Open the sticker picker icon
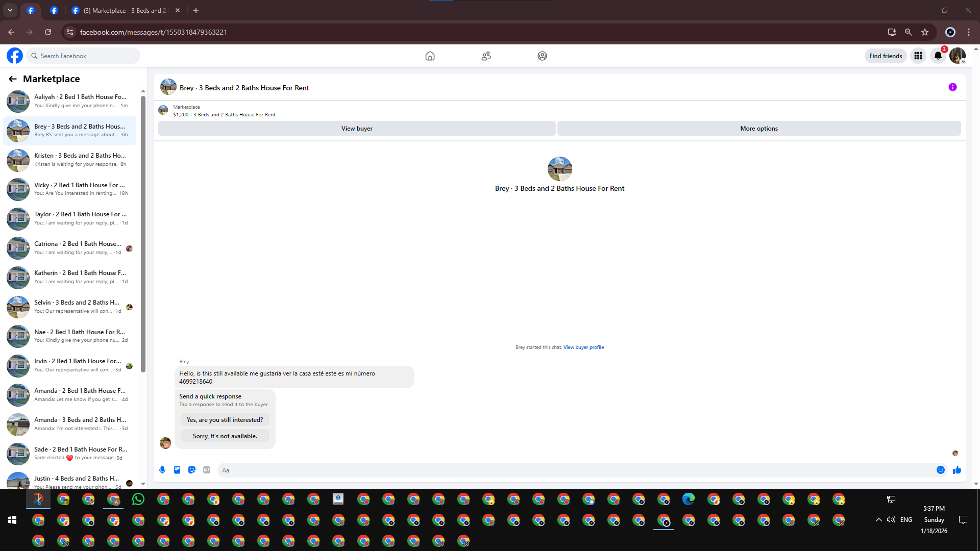980x551 pixels. [192, 470]
